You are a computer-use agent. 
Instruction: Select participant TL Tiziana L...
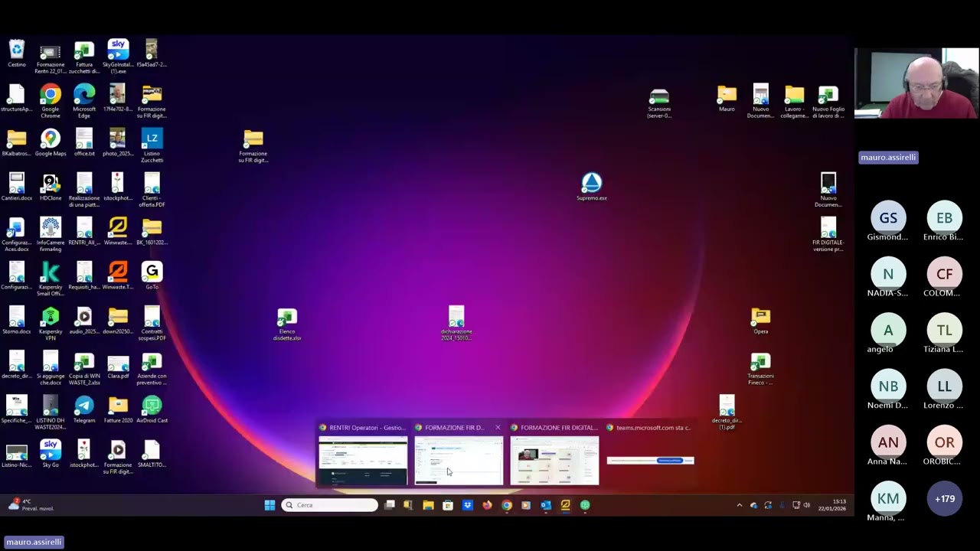tap(944, 334)
